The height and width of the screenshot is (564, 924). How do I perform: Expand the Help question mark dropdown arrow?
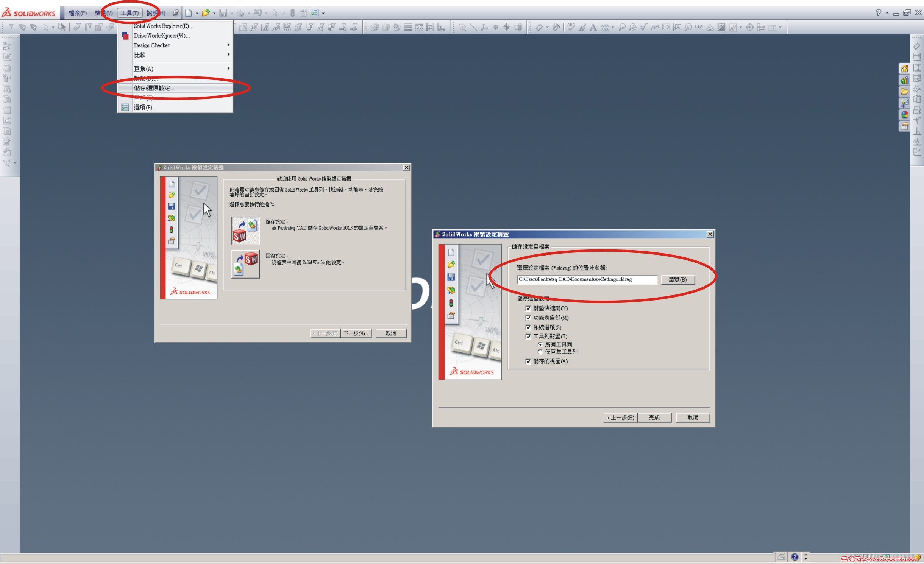[x=887, y=13]
